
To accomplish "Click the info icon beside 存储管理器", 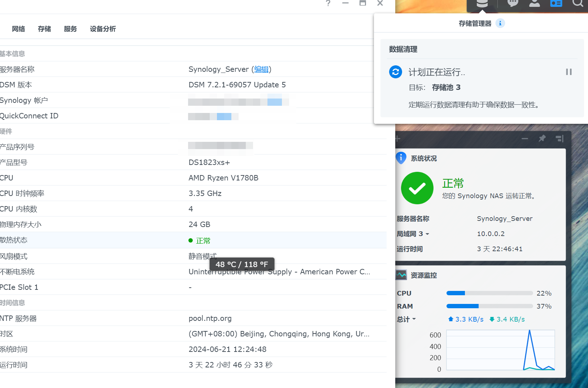I will (x=500, y=23).
